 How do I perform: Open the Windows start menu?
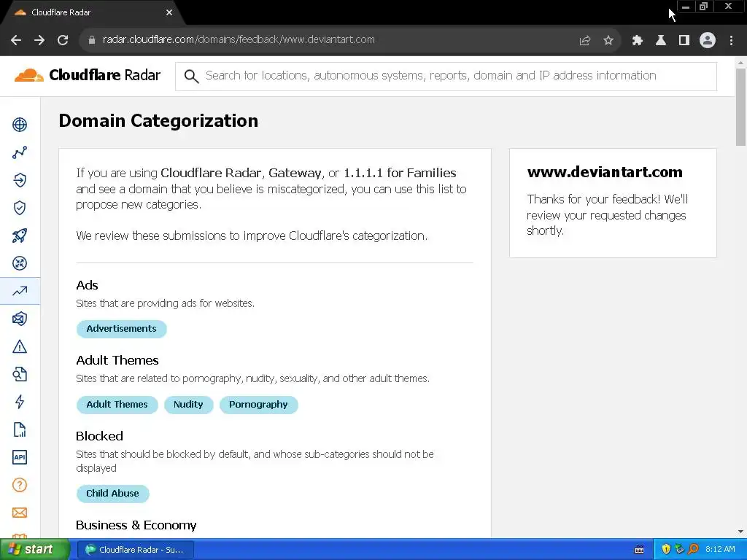coord(34,550)
